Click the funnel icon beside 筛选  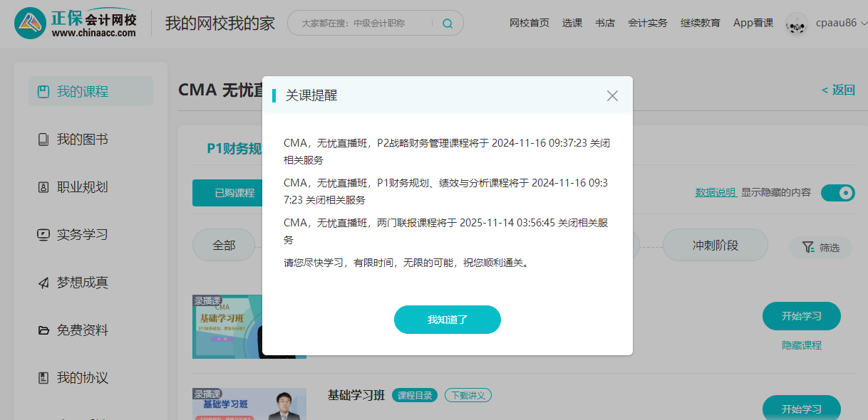click(x=808, y=247)
